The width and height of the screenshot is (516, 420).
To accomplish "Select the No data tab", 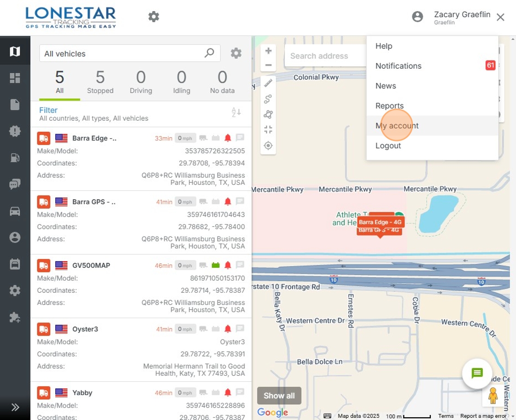I will (223, 83).
